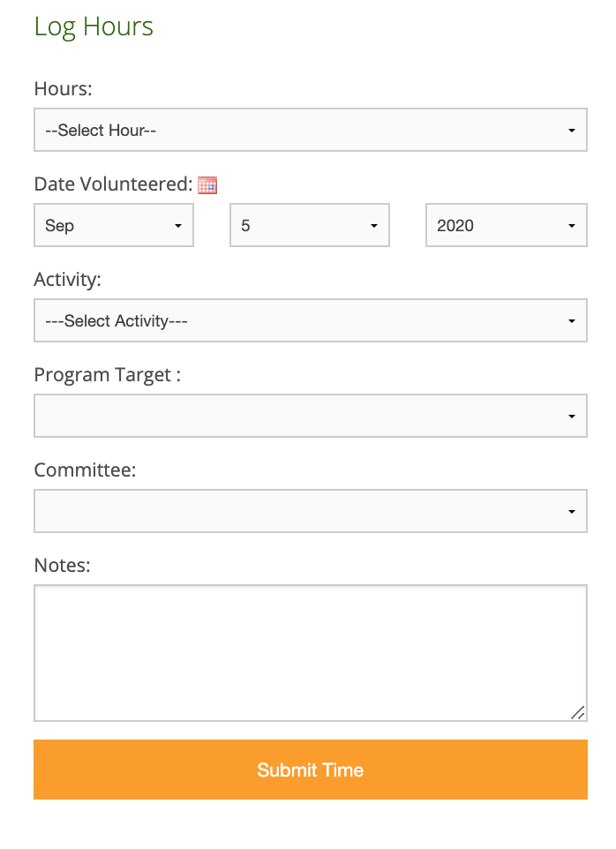Image resolution: width=616 pixels, height=849 pixels.
Task: Open the Program Target dropdown
Action: (x=310, y=416)
